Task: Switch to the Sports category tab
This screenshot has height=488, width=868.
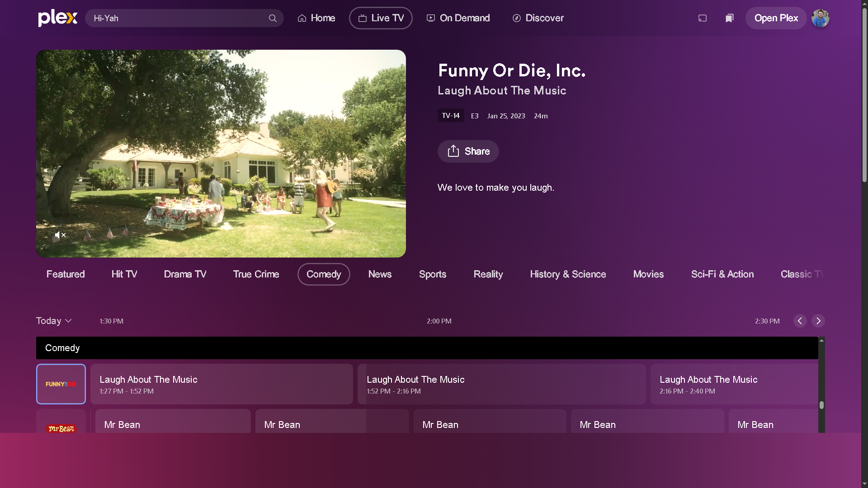Action: [433, 274]
